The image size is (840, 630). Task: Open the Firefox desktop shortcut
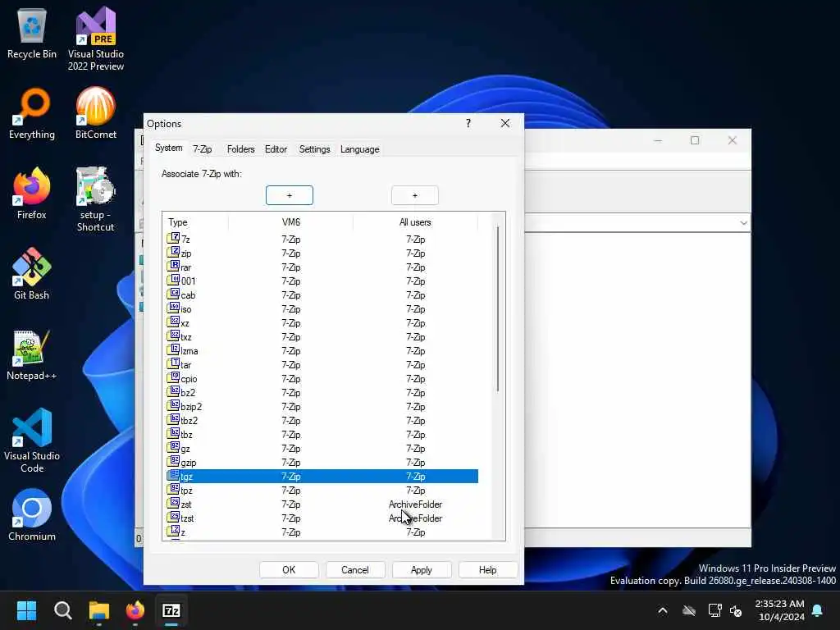pyautogui.click(x=32, y=194)
